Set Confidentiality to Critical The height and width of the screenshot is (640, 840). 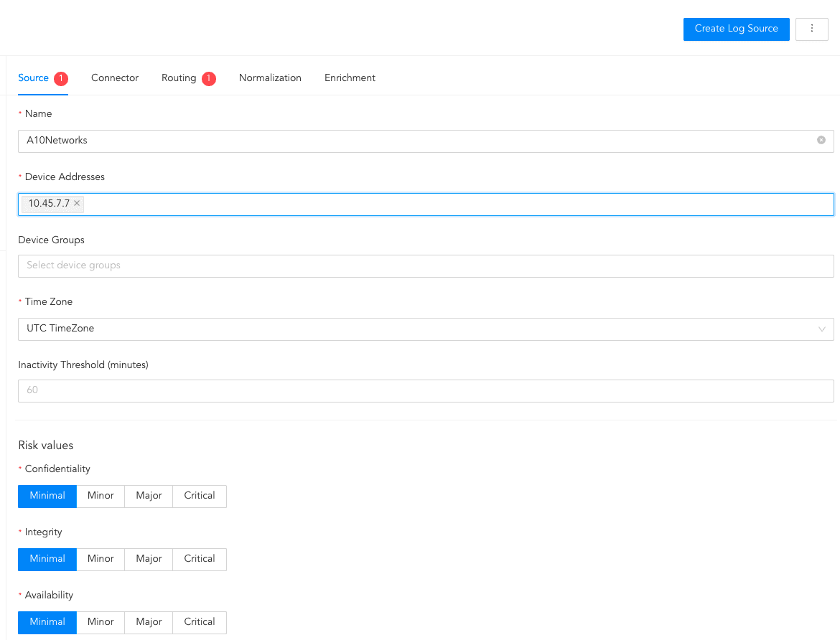pos(199,496)
